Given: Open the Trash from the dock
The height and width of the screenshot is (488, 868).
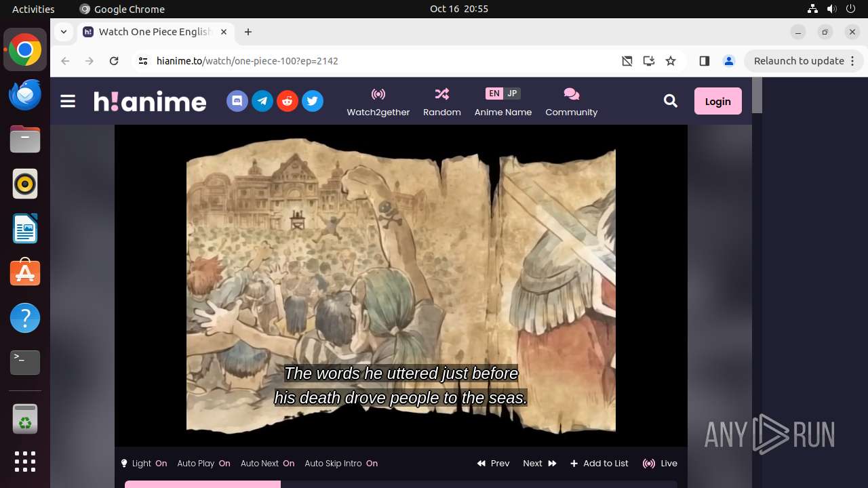Looking at the screenshot, I should click(x=25, y=420).
